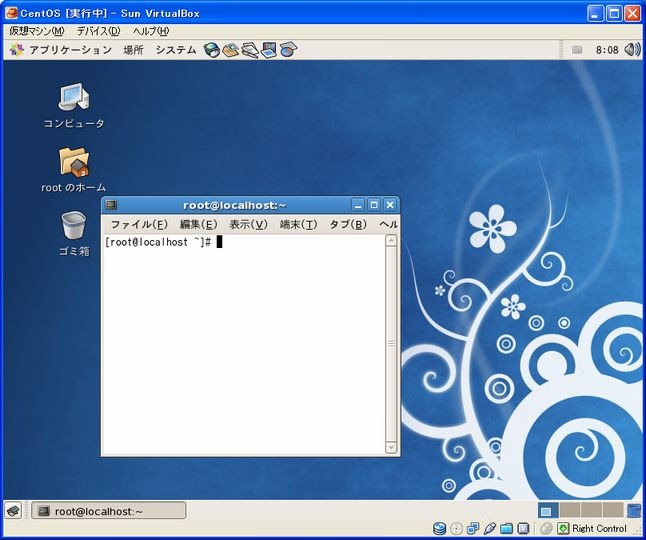Switch to the second workspace in pager
The height and width of the screenshot is (540, 646).
tap(569, 510)
